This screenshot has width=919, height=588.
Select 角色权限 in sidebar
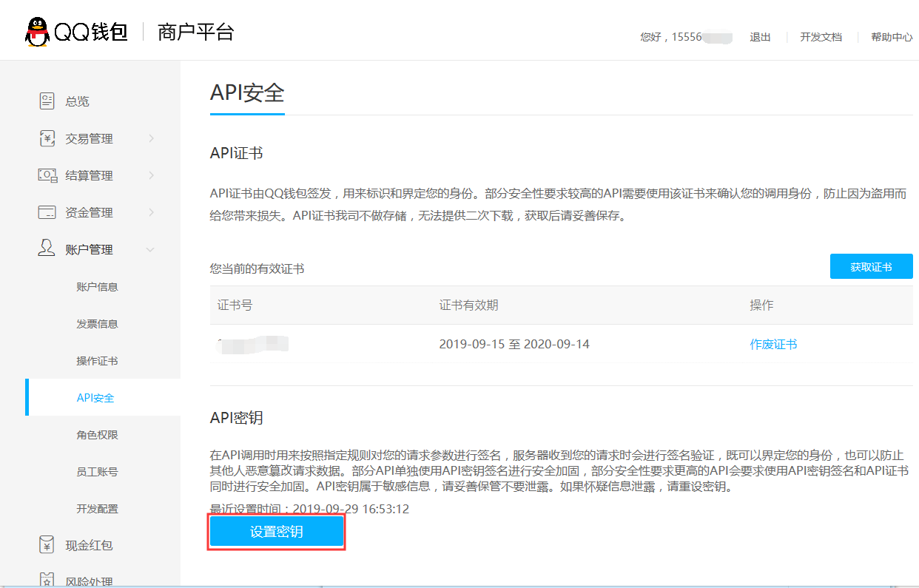(97, 435)
